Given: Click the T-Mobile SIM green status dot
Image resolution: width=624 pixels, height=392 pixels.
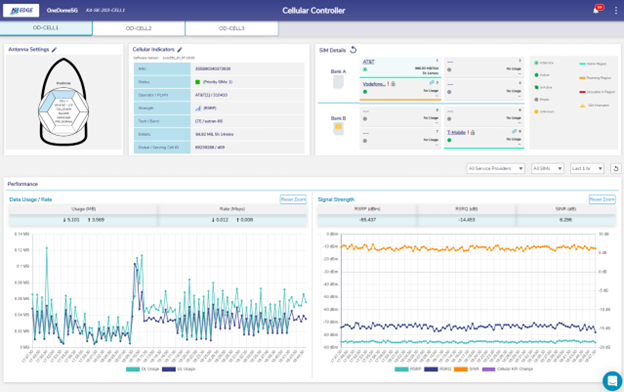Looking at the screenshot, I should pyautogui.click(x=449, y=140).
